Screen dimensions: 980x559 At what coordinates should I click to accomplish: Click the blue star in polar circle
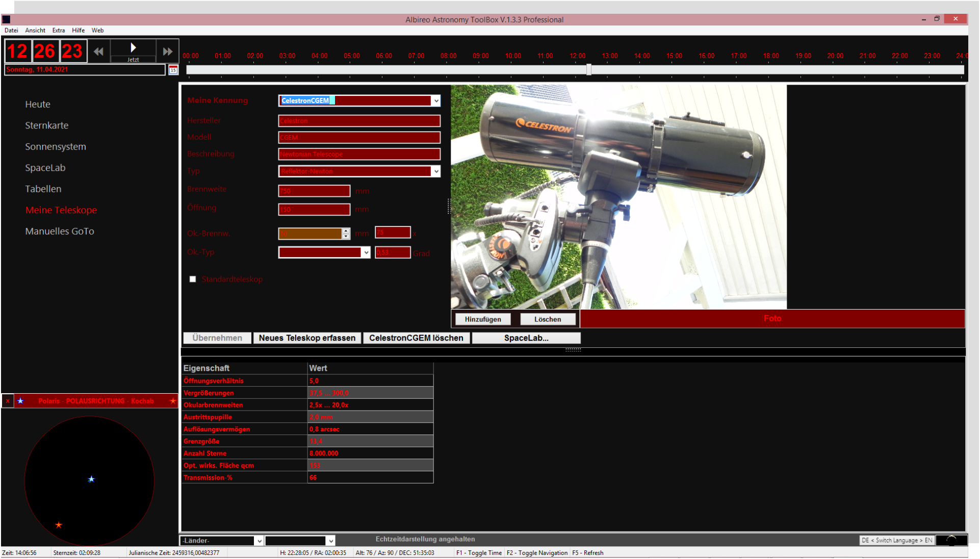click(x=91, y=479)
